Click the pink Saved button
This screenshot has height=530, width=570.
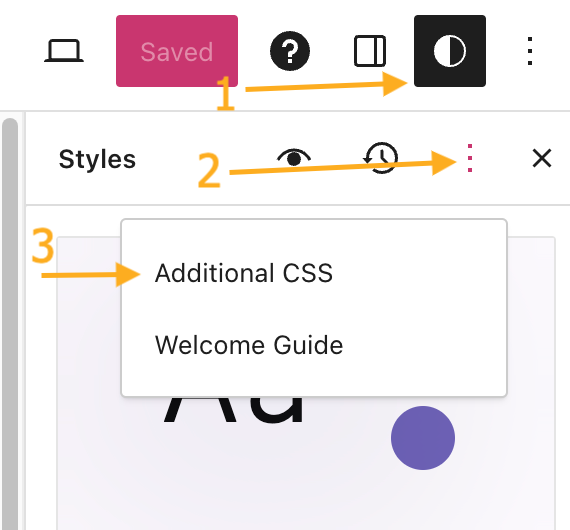(x=177, y=51)
